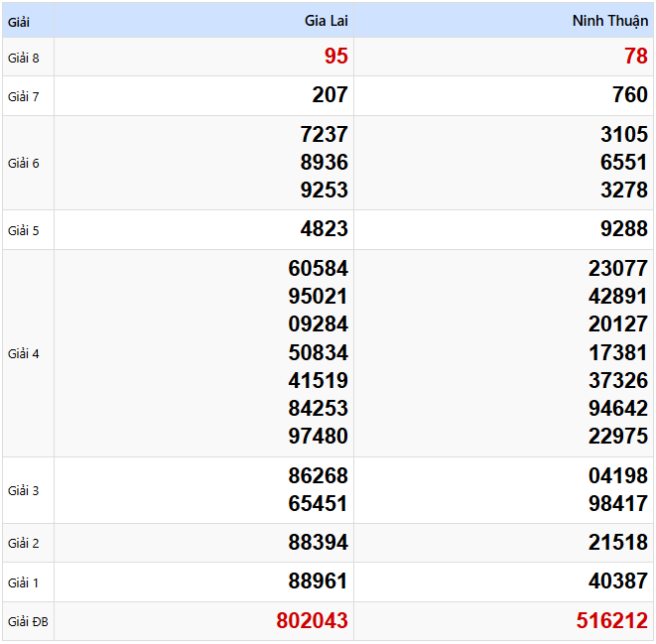Select Gia Lai Giải 2 number 88394
The image size is (656, 644).
click(318, 543)
